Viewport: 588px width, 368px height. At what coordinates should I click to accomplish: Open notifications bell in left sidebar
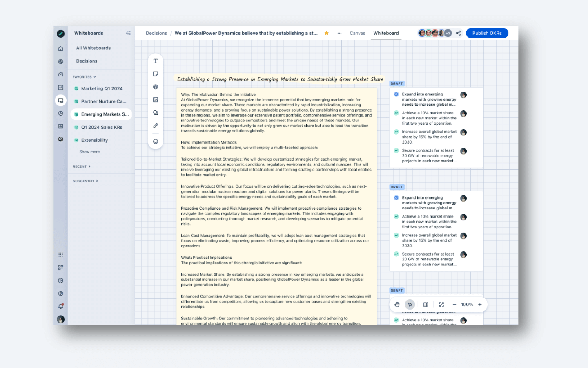pyautogui.click(x=61, y=306)
